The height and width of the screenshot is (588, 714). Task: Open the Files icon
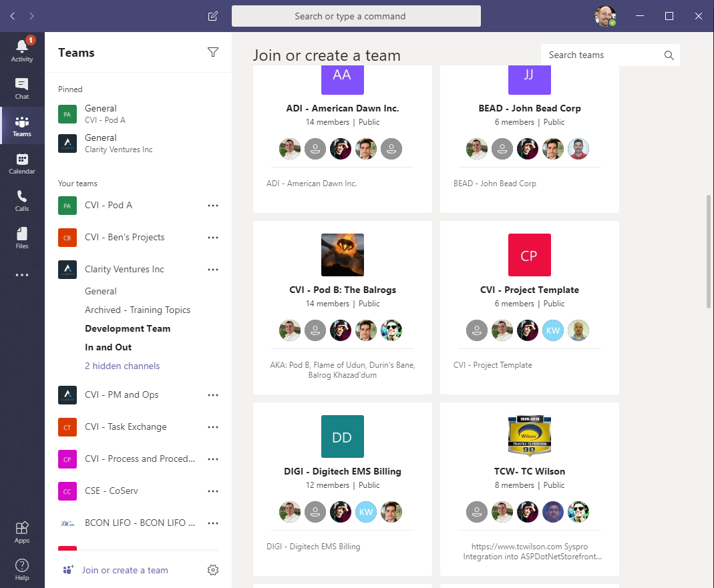(x=22, y=238)
